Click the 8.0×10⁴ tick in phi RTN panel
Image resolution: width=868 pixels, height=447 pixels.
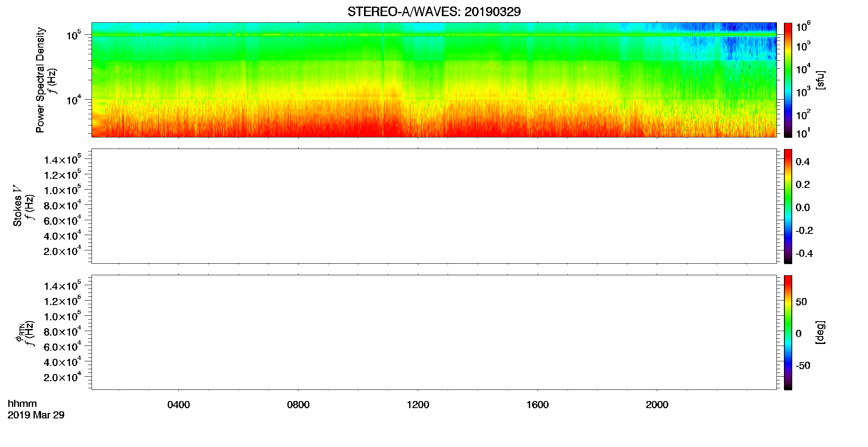pyautogui.click(x=63, y=331)
